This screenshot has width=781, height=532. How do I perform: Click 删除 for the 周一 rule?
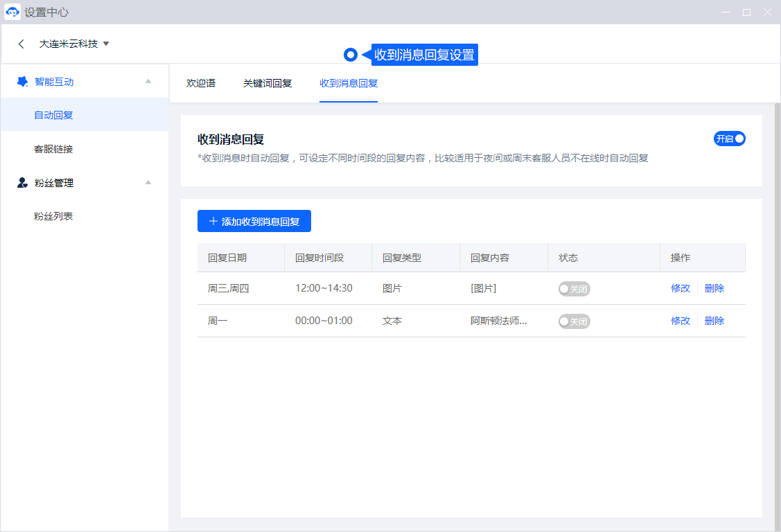[714, 321]
